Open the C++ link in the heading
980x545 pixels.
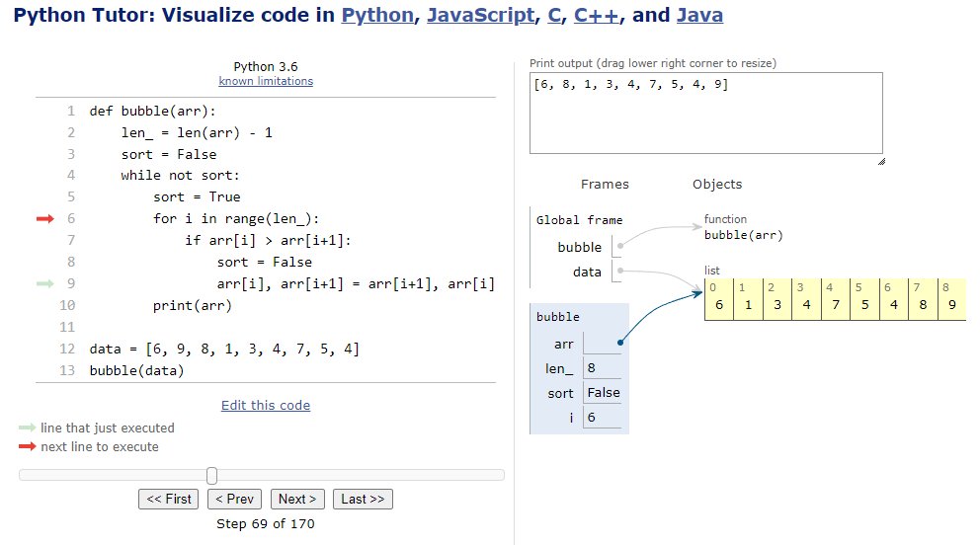[x=597, y=15]
